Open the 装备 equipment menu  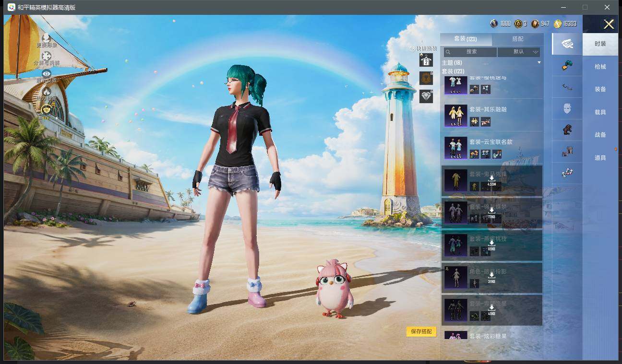[600, 89]
